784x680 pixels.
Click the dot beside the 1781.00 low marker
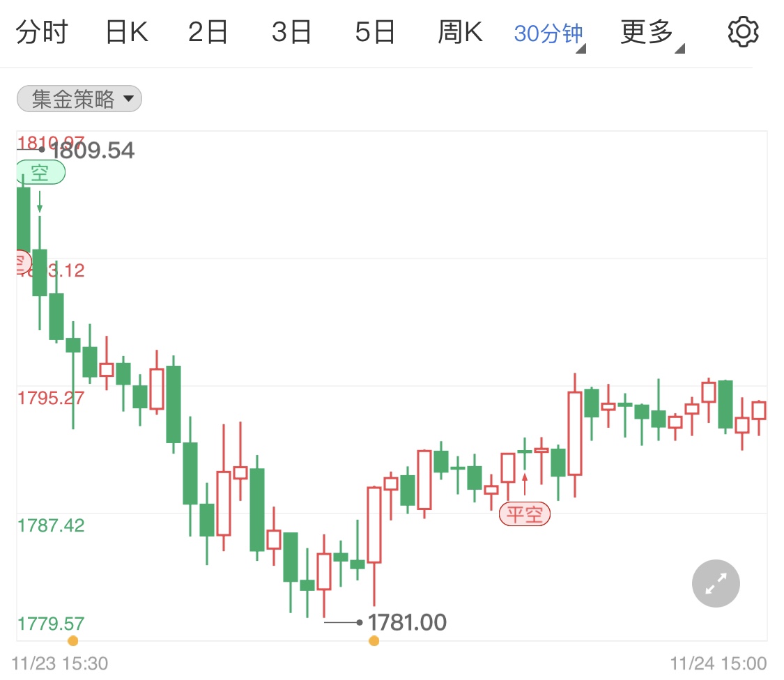[x=360, y=621]
